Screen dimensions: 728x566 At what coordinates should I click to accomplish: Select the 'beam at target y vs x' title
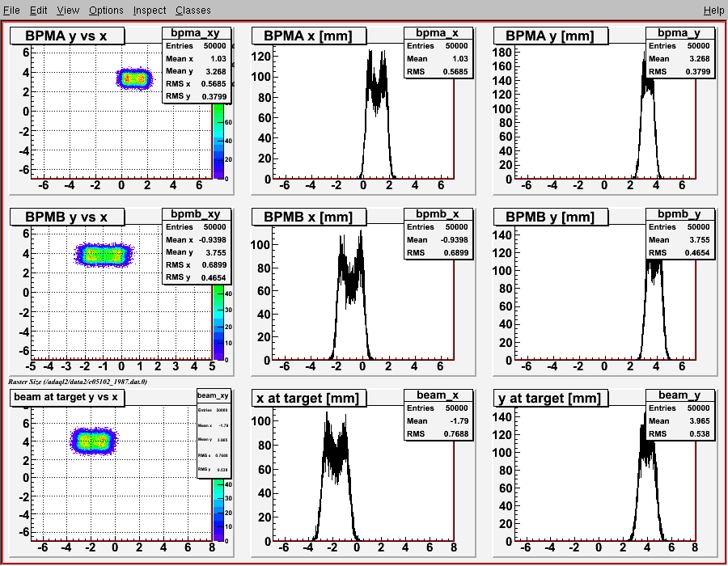tap(67, 397)
